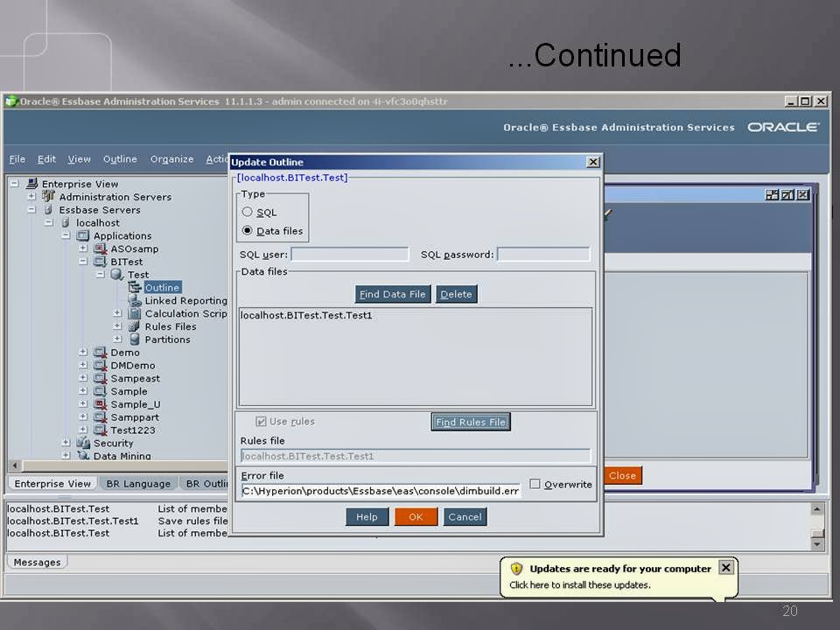Click the BITest application icon
The image size is (840, 630).
coord(100,262)
